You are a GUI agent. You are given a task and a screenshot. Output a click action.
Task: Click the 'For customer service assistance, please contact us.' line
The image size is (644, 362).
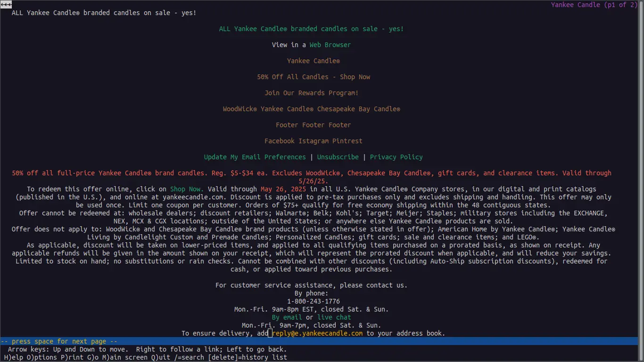[x=312, y=285]
